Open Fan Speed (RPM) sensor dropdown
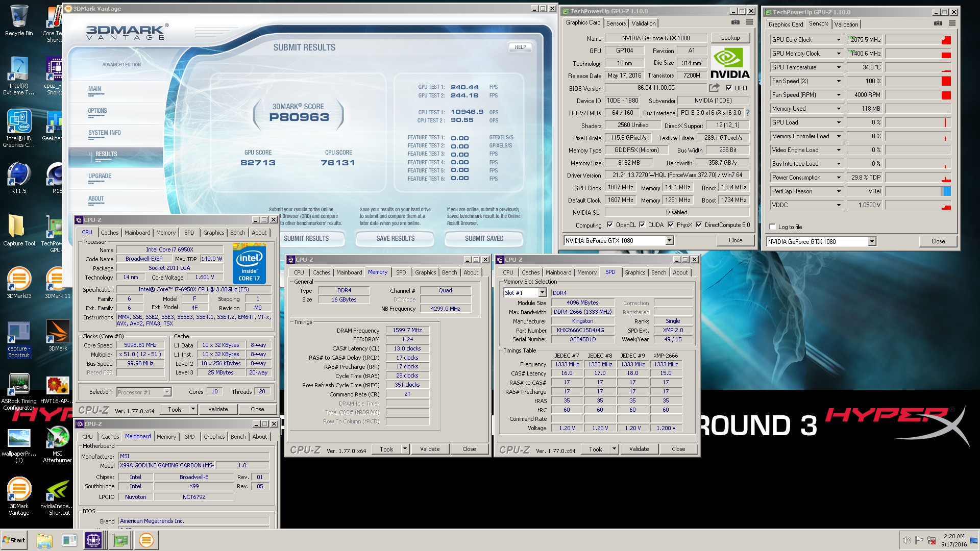The width and height of the screenshot is (980, 551). pyautogui.click(x=838, y=95)
